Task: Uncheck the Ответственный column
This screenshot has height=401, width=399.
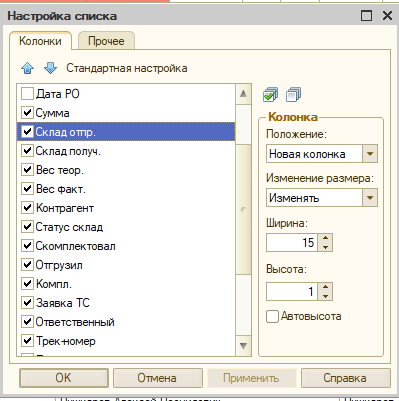Action: tap(27, 322)
